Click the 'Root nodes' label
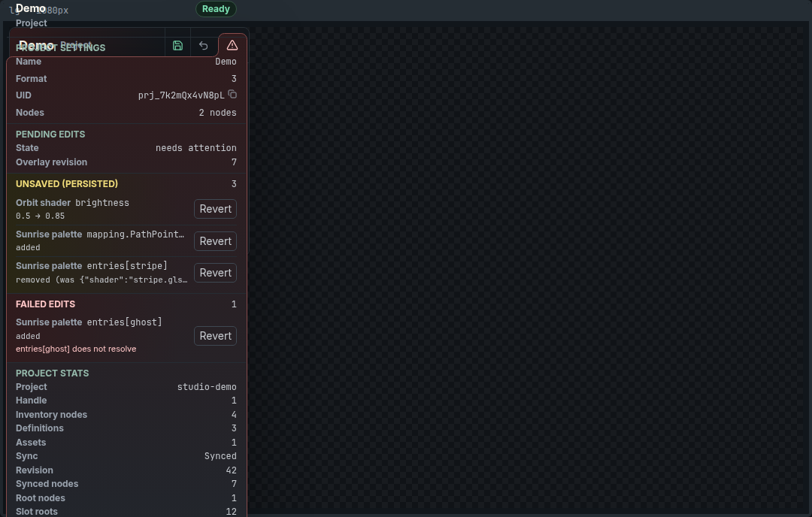Image resolution: width=812 pixels, height=517 pixels. point(41,498)
